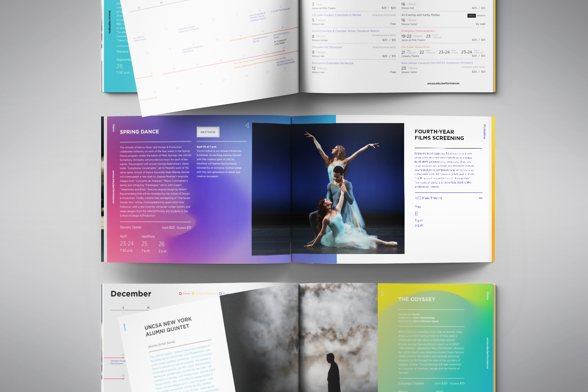Click the "28" September date on the teal page
Viewport: 588px width, 392px height.
(120, 66)
